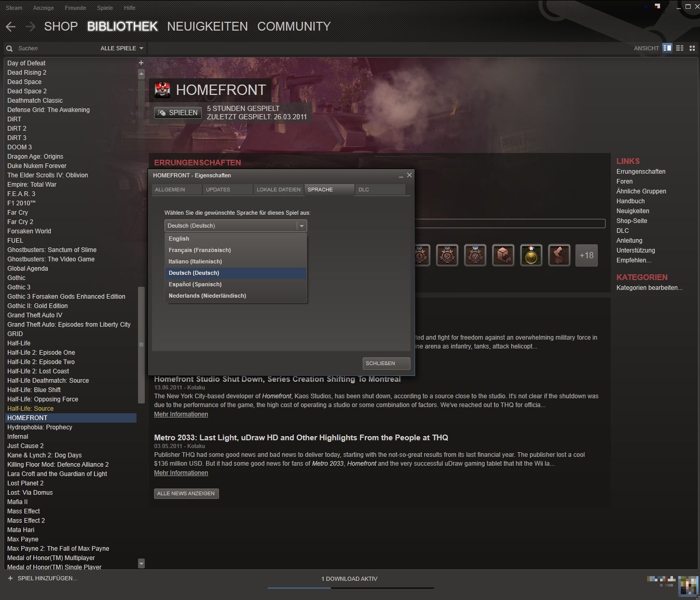The width and height of the screenshot is (700, 600).
Task: Open the Foren link
Action: coord(624,182)
